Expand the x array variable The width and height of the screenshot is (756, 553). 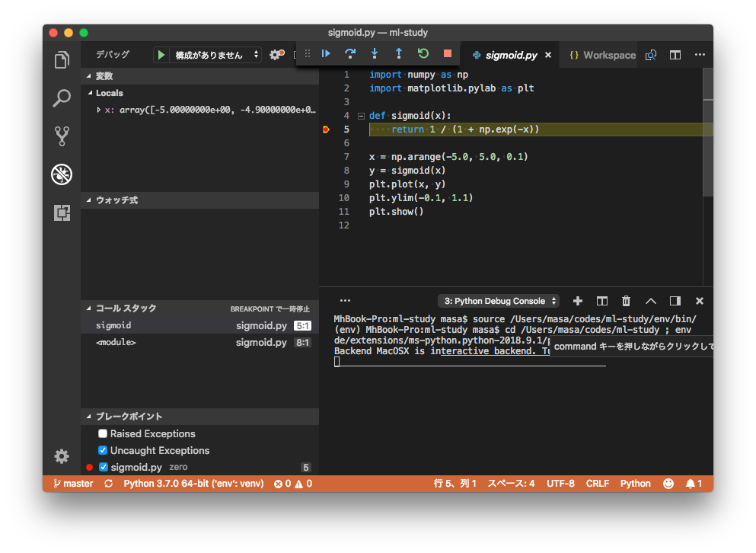point(98,110)
